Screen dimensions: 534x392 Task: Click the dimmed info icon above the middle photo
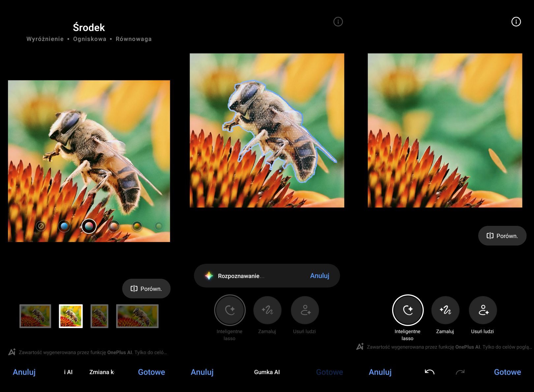coord(338,22)
